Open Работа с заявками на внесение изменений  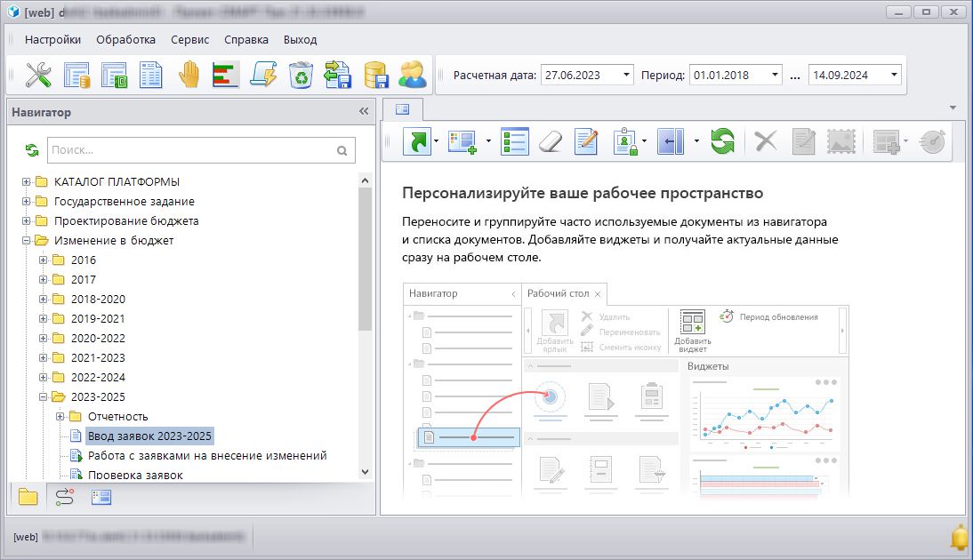point(206,456)
